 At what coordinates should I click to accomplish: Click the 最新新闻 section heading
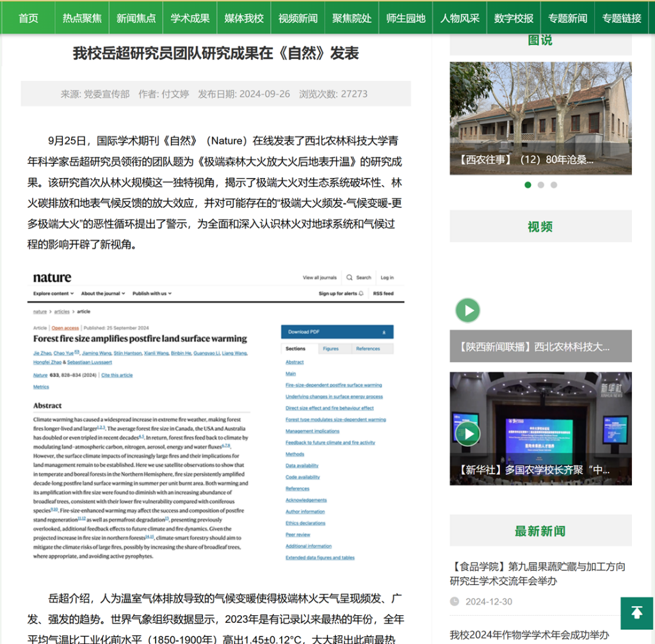click(x=540, y=531)
